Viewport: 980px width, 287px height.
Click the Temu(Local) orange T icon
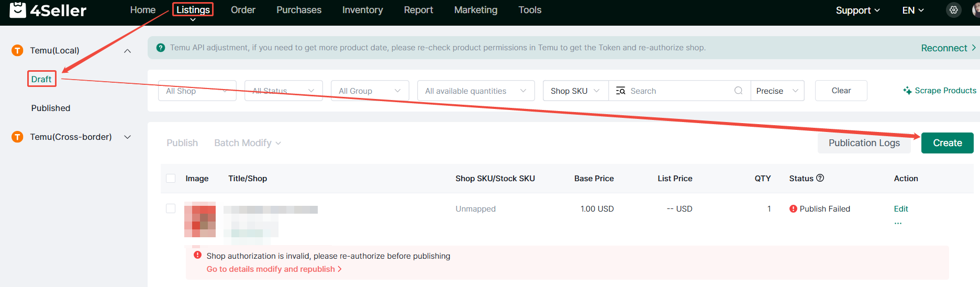click(17, 50)
